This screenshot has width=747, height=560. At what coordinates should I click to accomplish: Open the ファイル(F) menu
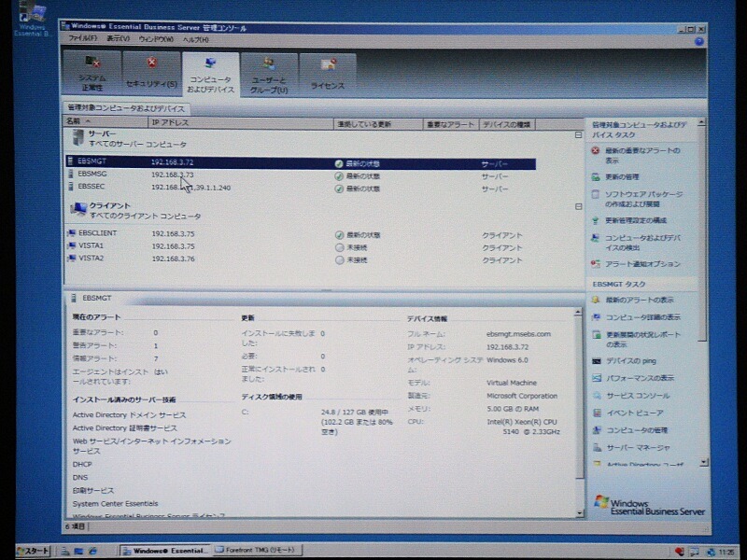[x=83, y=38]
